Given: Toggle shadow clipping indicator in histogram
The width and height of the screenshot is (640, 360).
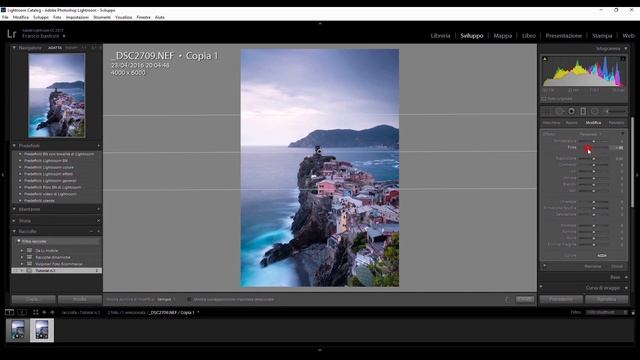Looking at the screenshot, I should tap(545, 59).
